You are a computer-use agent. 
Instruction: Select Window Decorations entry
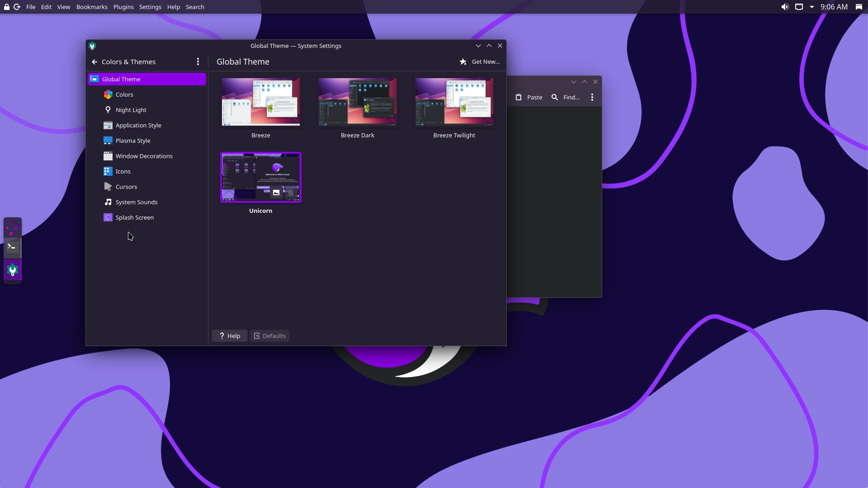147,156
